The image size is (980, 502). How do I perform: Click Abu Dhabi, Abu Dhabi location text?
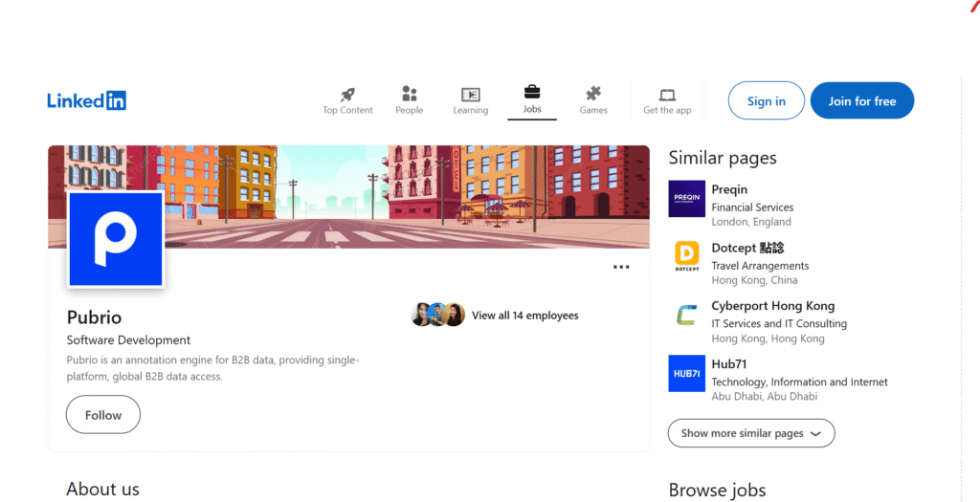click(x=765, y=397)
